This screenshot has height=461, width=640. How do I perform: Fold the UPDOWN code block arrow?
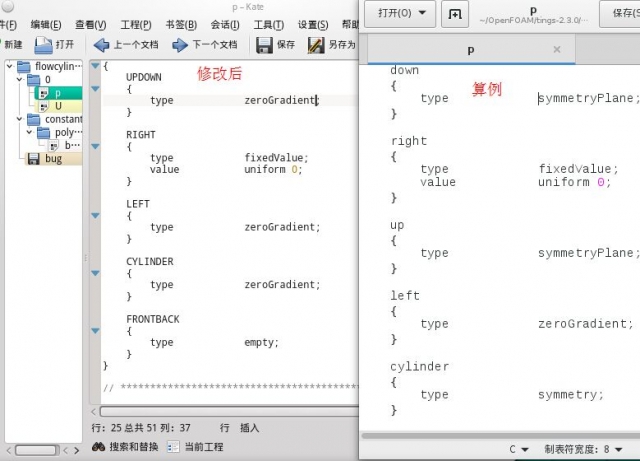95,89
